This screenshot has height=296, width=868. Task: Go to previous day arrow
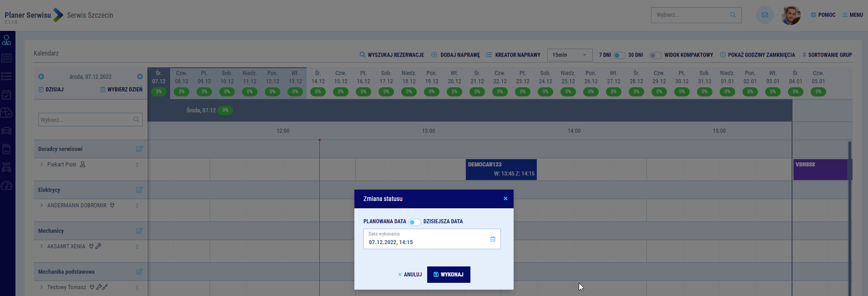point(41,76)
